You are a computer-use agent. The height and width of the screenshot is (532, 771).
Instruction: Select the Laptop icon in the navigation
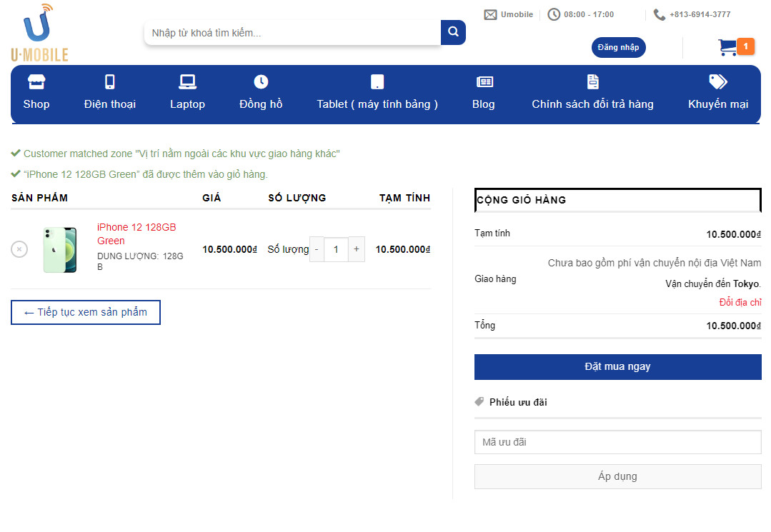[x=187, y=81]
